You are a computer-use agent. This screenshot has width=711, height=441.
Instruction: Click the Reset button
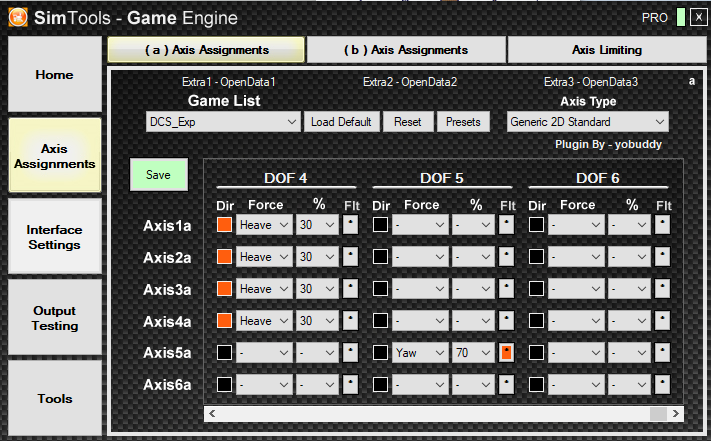click(408, 122)
